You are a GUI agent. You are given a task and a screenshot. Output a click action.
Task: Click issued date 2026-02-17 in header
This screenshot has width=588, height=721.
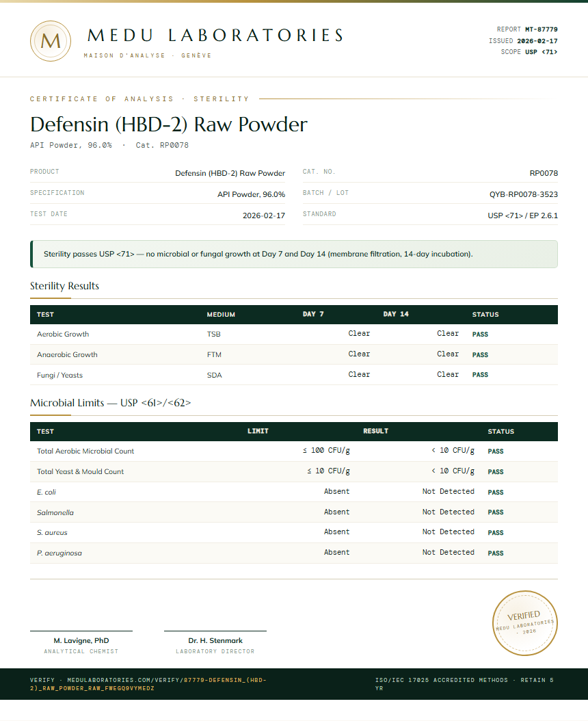537,40
